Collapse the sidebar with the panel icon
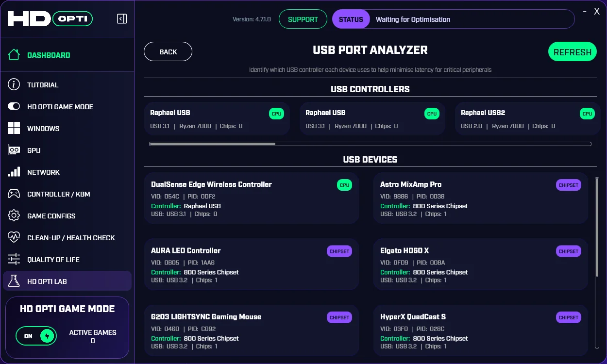 [x=122, y=19]
